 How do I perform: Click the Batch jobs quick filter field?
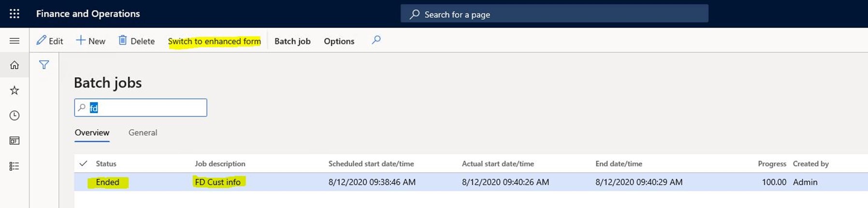tap(141, 107)
